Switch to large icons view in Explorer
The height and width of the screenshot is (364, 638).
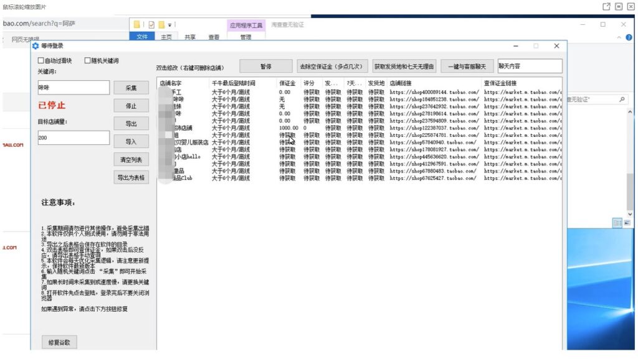tap(626, 222)
